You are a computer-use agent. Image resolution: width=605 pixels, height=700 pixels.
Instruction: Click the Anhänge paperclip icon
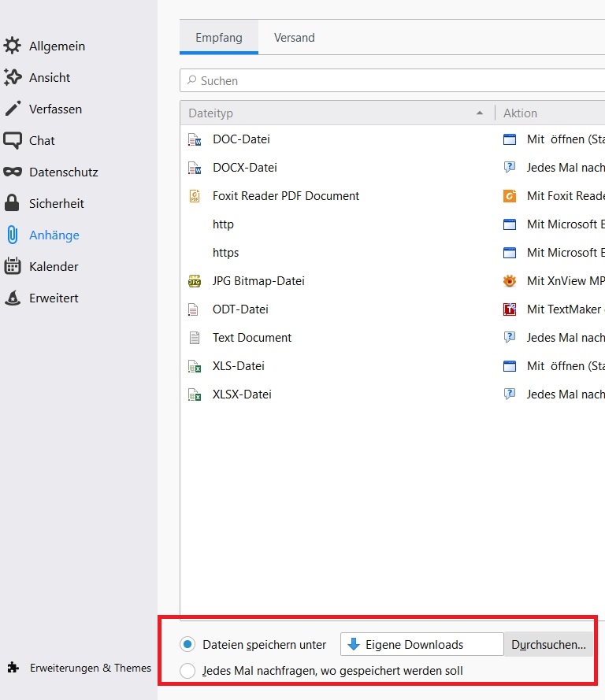13,235
